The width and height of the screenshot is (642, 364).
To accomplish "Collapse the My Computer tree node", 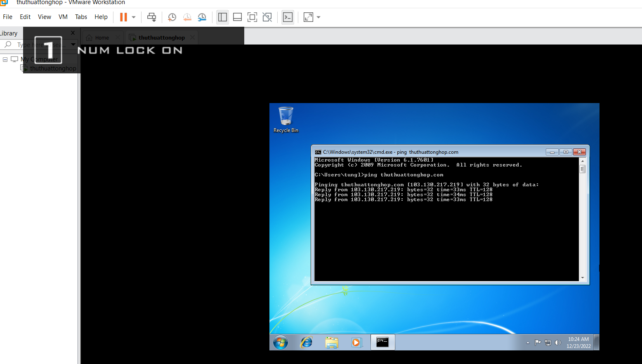I will 5,59.
